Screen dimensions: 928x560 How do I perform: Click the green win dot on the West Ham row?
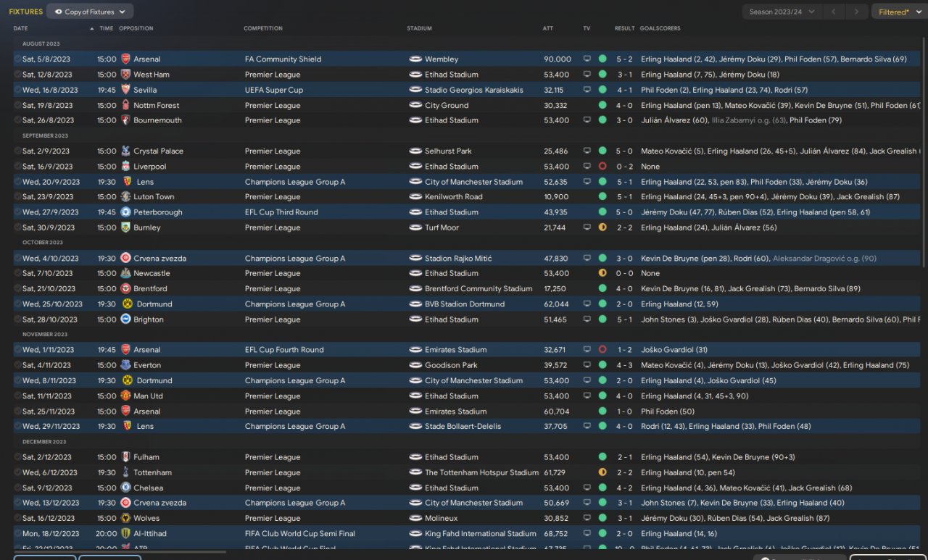(x=602, y=75)
